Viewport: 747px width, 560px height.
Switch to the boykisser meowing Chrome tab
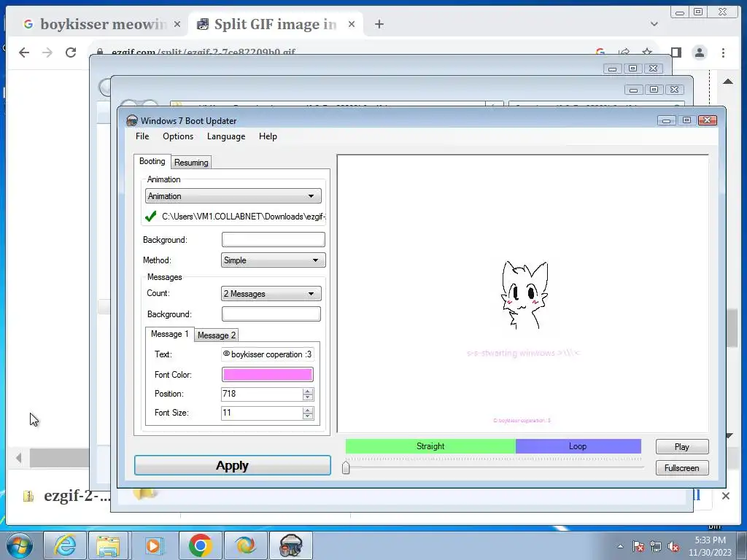point(102,24)
